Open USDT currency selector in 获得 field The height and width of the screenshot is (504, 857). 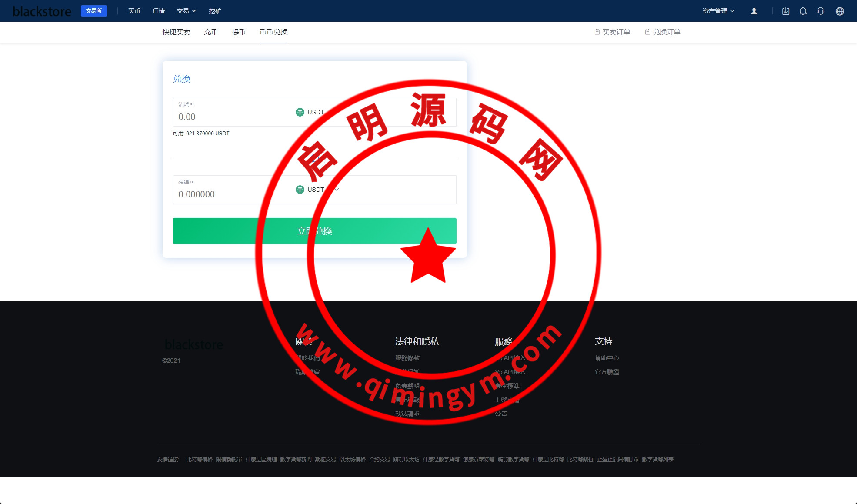pyautogui.click(x=317, y=190)
